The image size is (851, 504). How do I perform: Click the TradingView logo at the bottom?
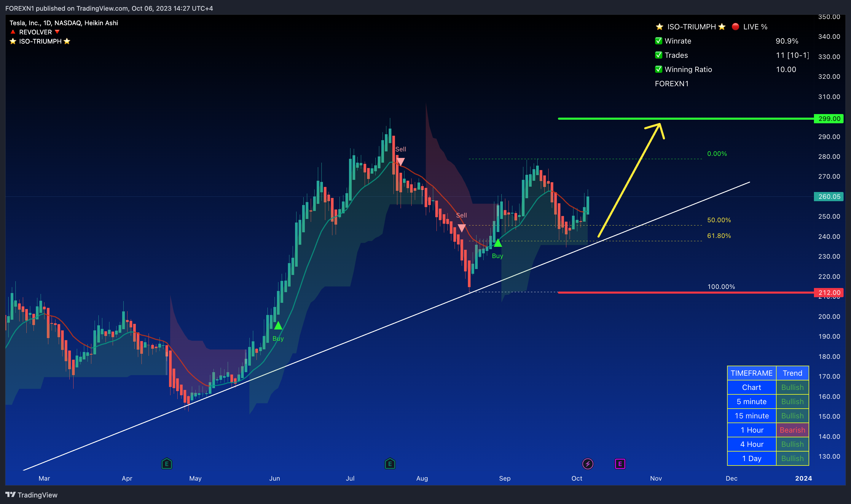31,495
